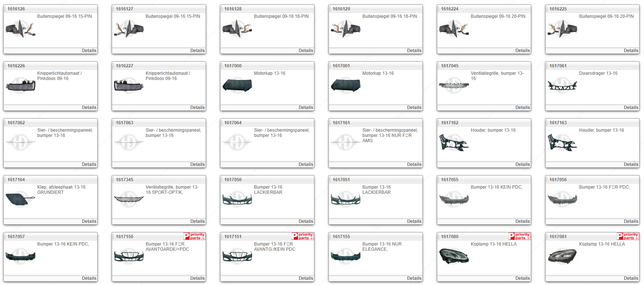Screen dimensions: 644x285
Task: Click the indicator light image for 1616227
Action: tap(129, 86)
